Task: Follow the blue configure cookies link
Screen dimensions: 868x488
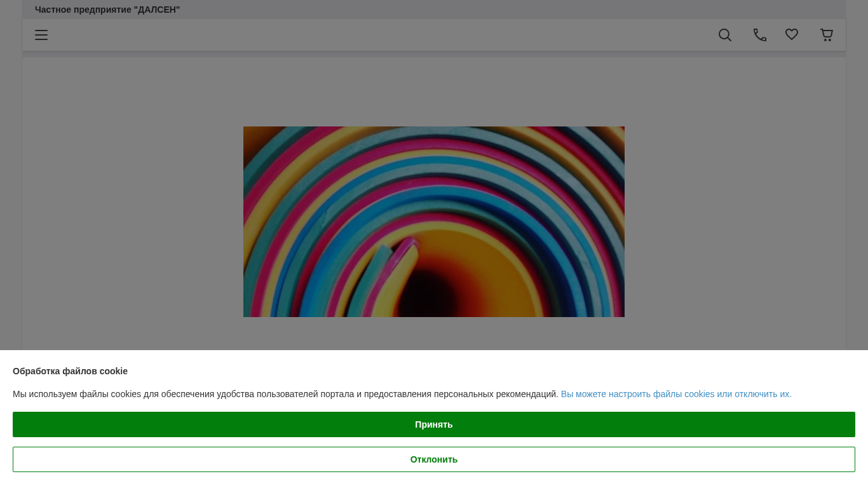Action: click(675, 394)
